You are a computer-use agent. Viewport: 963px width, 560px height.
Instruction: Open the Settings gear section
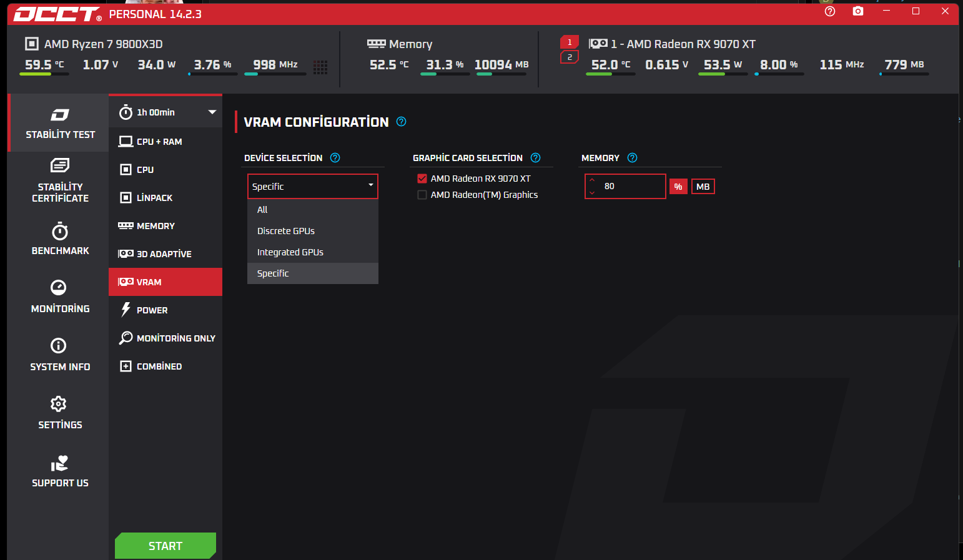[60, 413]
